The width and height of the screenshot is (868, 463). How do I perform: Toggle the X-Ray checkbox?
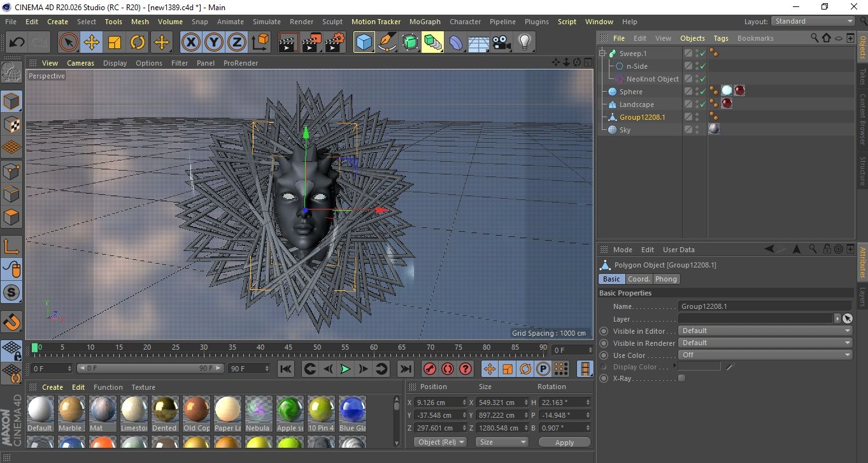[682, 378]
